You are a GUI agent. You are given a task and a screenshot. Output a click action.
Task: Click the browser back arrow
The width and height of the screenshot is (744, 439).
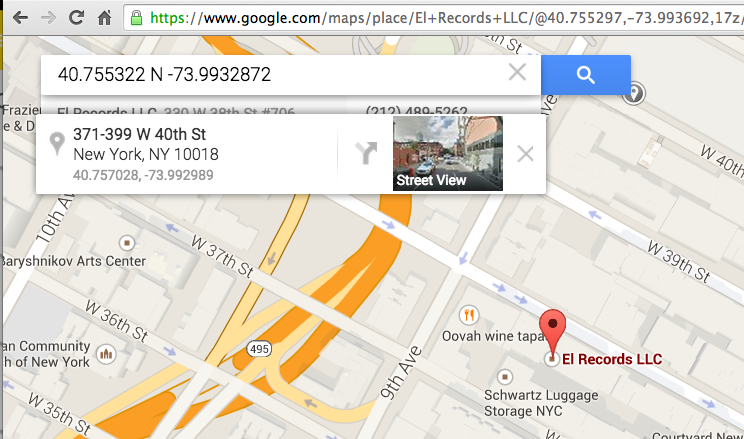pyautogui.click(x=20, y=18)
